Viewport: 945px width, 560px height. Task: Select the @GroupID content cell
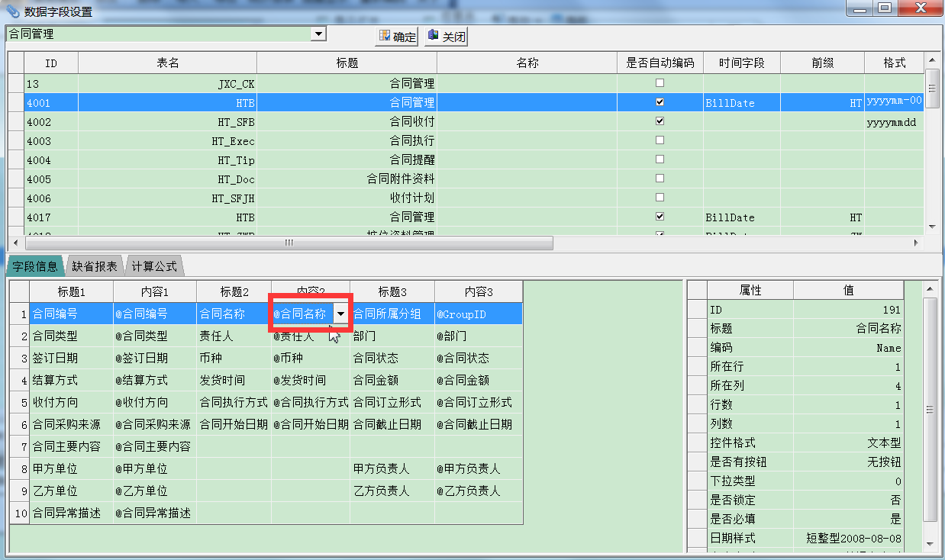(x=478, y=314)
